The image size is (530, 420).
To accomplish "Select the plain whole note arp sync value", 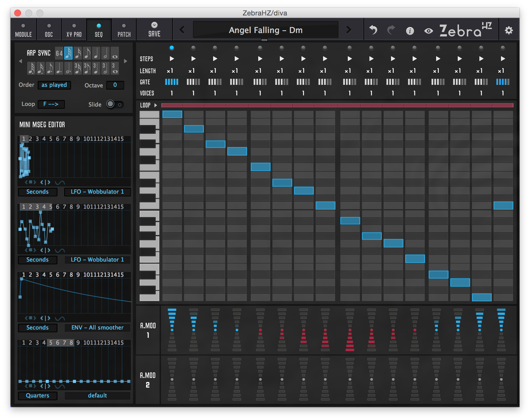I will [115, 53].
